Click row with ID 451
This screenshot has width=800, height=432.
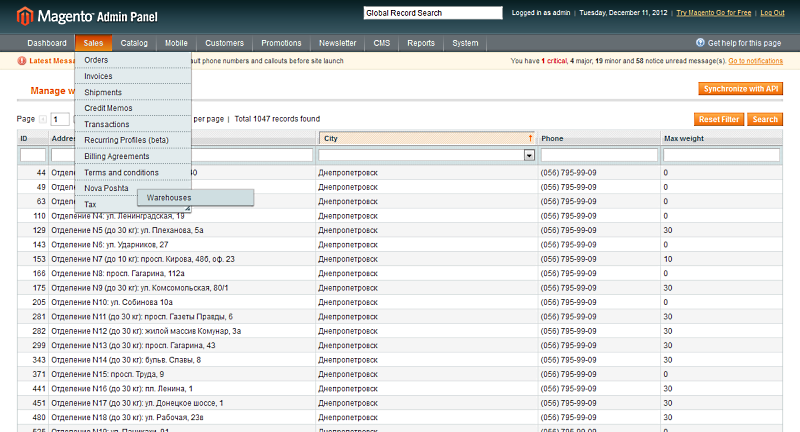point(399,403)
